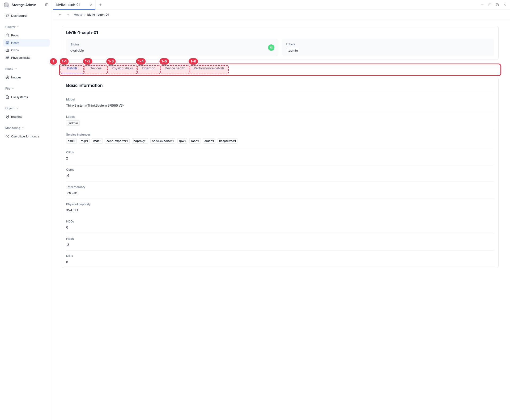Click the Storage Admin logo
The image size is (510, 420).
coord(6,5)
